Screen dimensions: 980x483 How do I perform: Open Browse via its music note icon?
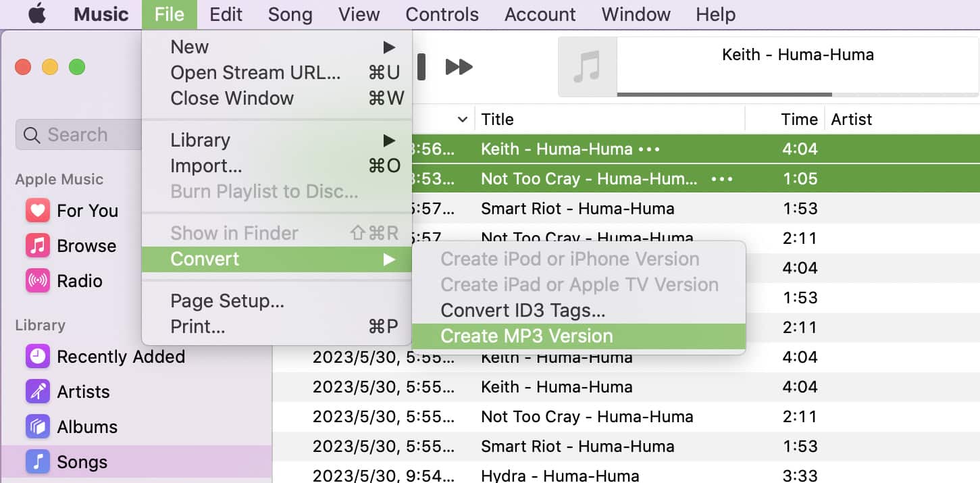coord(37,246)
